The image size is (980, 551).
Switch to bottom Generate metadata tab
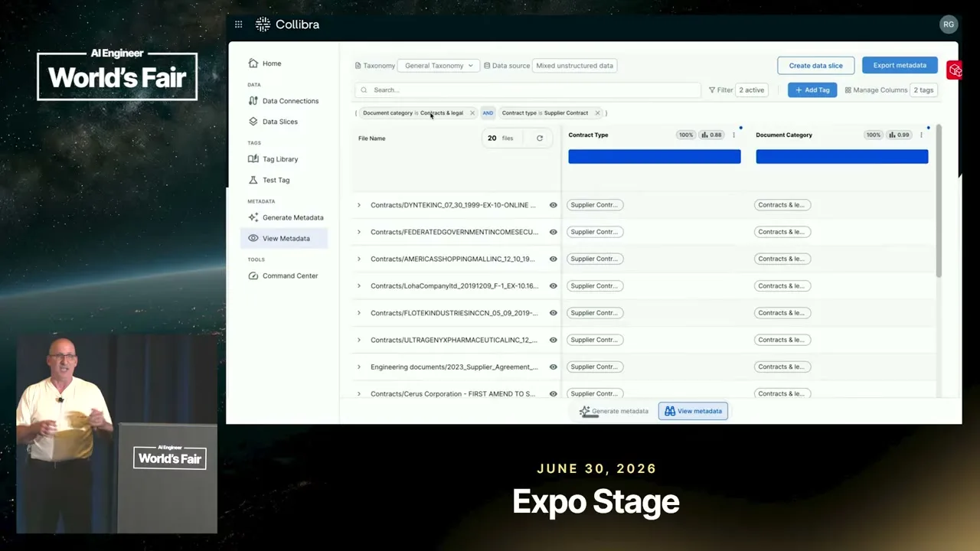(614, 411)
